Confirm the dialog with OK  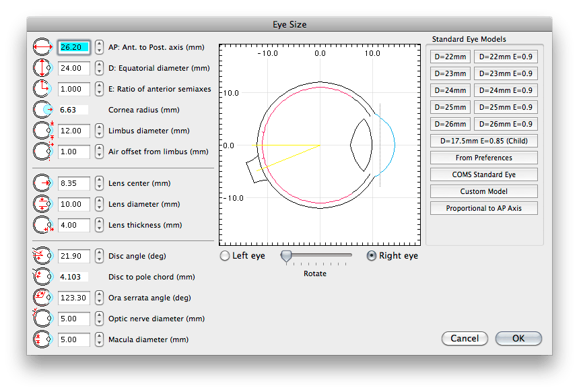518,338
